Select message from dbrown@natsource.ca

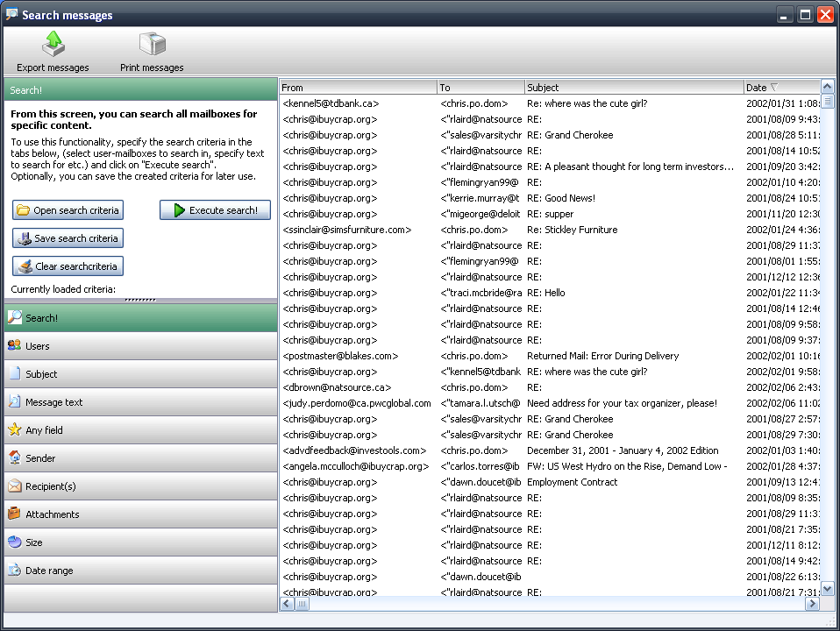[550, 387]
